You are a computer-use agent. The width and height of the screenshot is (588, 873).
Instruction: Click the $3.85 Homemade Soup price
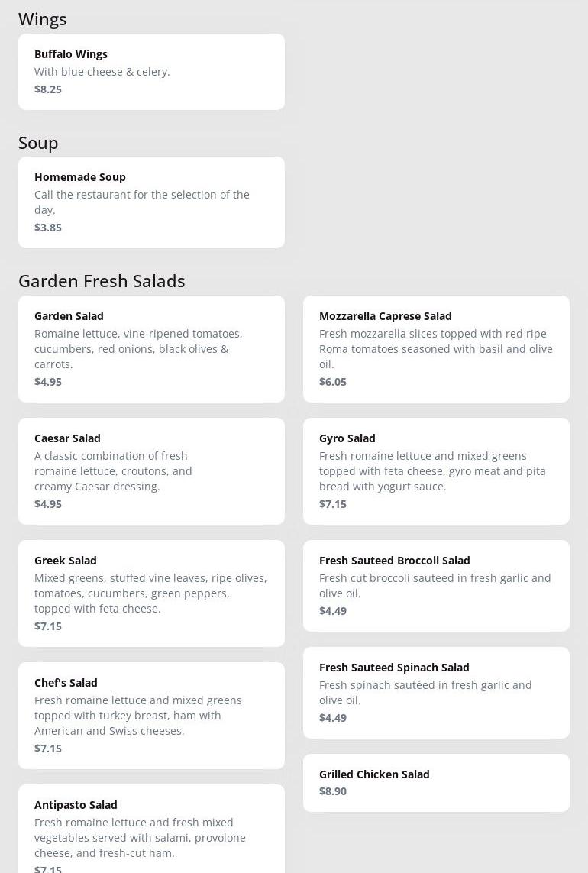pyautogui.click(x=48, y=228)
